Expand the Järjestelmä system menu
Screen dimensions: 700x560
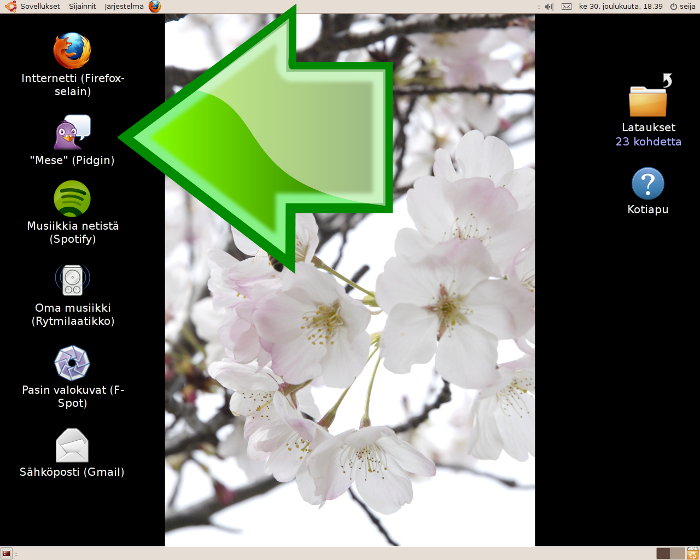(124, 6)
